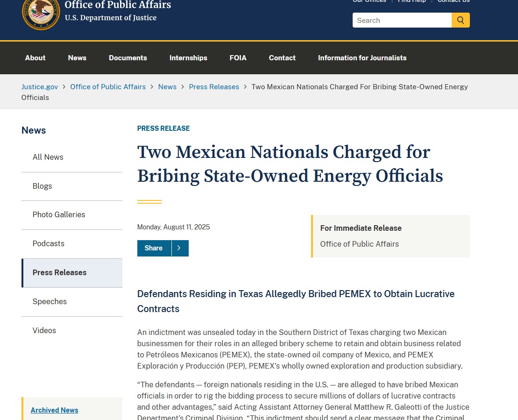
Task: Click the magnifying glass search button
Action: [x=461, y=20]
